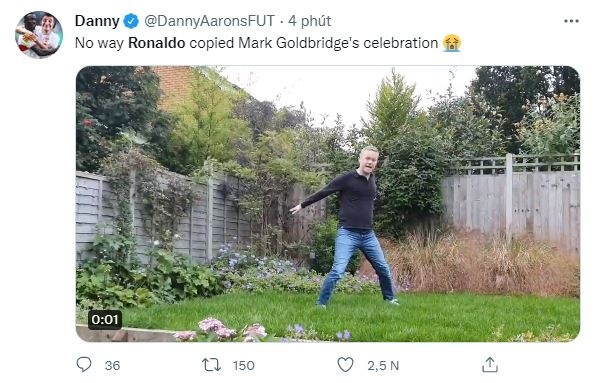Click the 4 phút timestamp
The height and width of the screenshot is (383, 596).
[309, 21]
